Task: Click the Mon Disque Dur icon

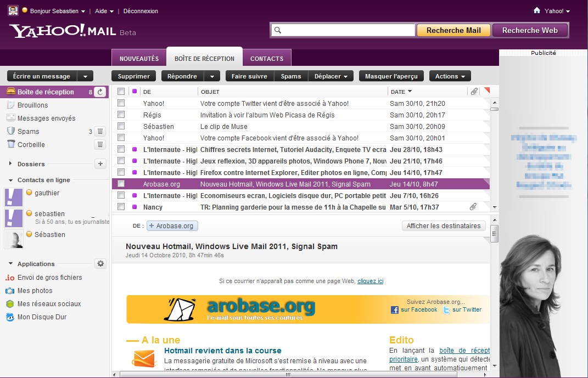Action: tap(10, 317)
